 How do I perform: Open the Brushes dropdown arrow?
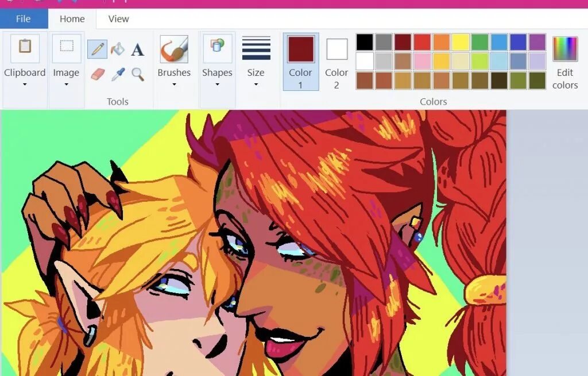[174, 85]
